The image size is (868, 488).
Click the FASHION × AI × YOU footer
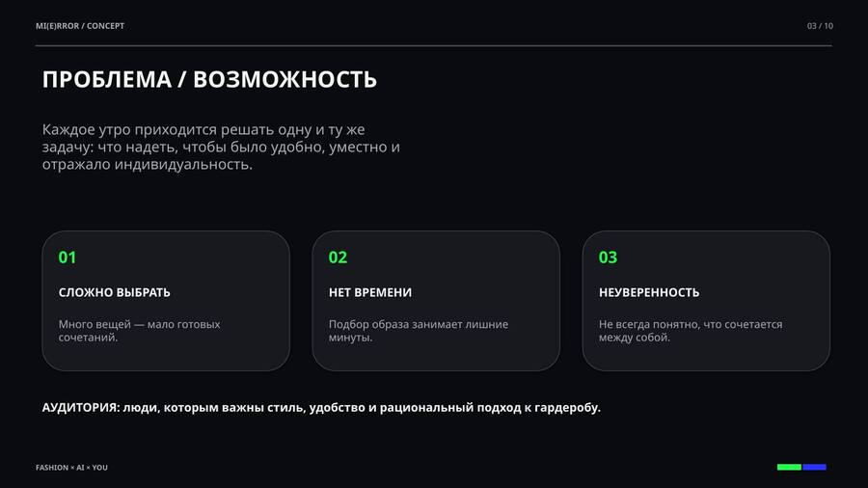(71, 468)
